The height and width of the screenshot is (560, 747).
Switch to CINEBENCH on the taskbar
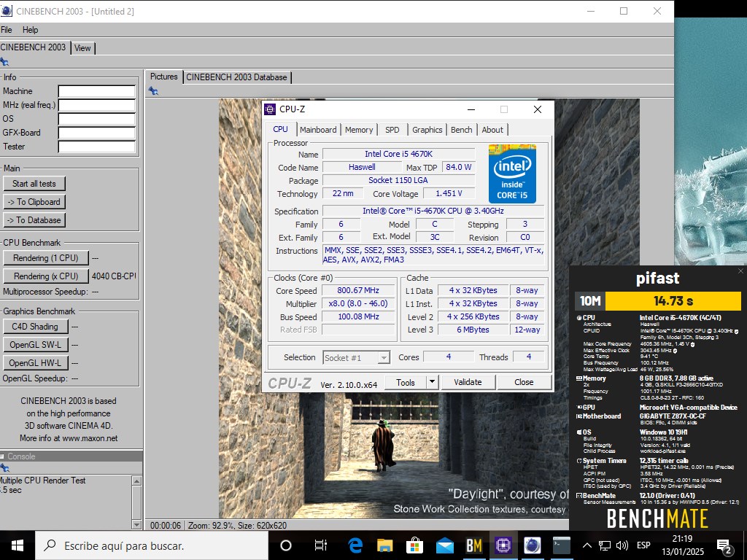tap(532, 545)
